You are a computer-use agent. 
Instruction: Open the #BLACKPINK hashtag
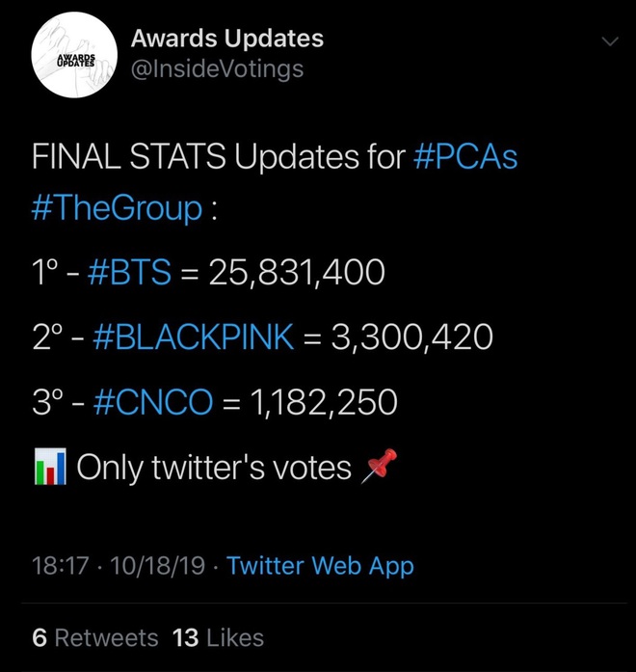[x=193, y=336]
